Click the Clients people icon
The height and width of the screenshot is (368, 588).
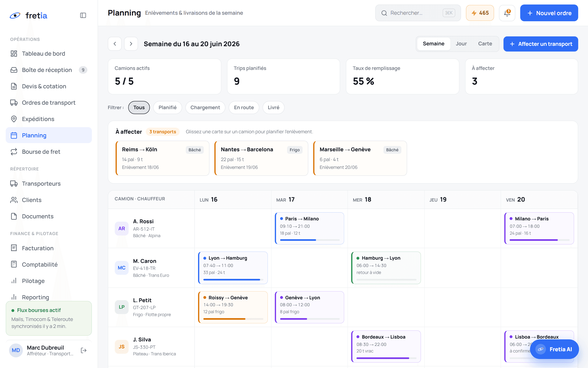pos(14,200)
